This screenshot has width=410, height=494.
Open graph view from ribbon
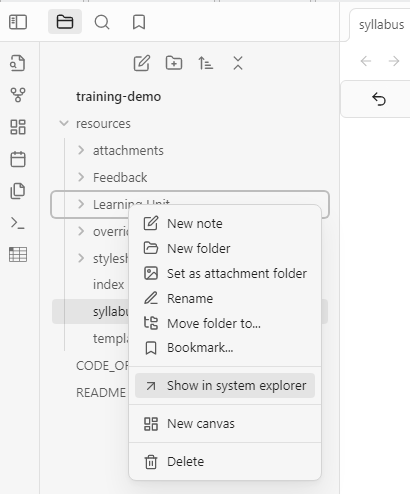tap(18, 95)
